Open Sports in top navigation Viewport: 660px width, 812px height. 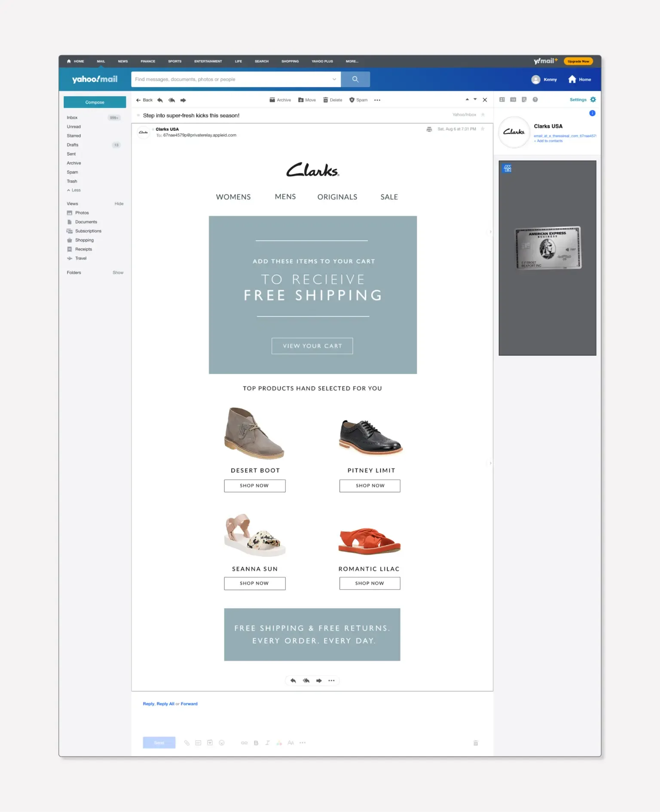click(x=175, y=61)
